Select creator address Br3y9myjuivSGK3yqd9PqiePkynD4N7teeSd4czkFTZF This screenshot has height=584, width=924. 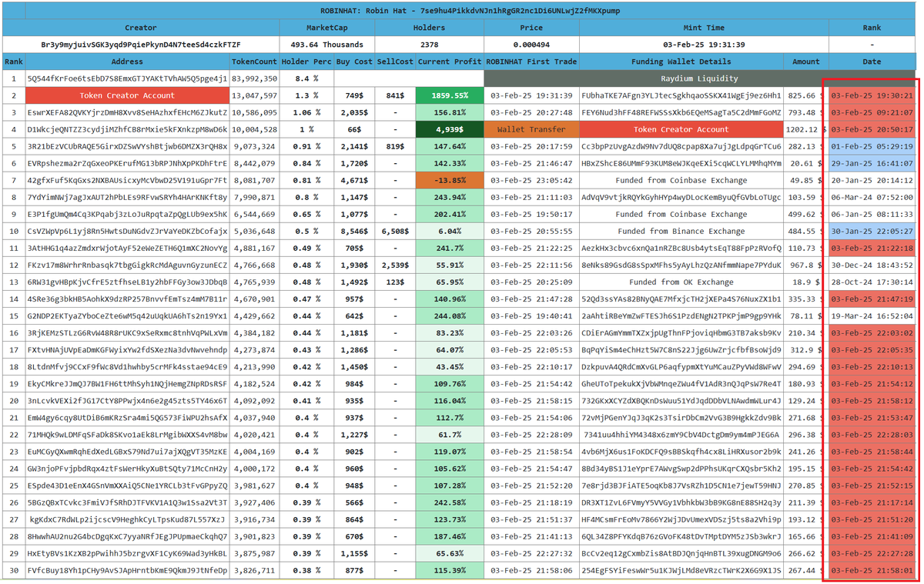(140, 45)
